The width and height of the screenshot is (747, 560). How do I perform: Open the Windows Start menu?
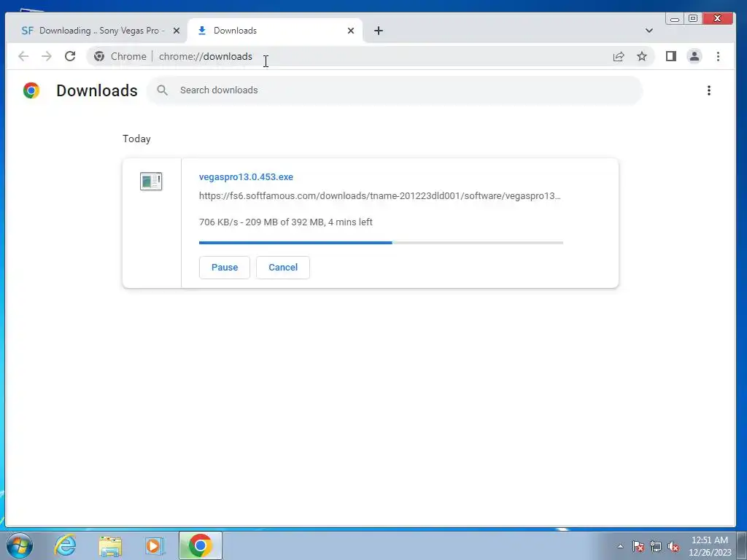click(20, 545)
